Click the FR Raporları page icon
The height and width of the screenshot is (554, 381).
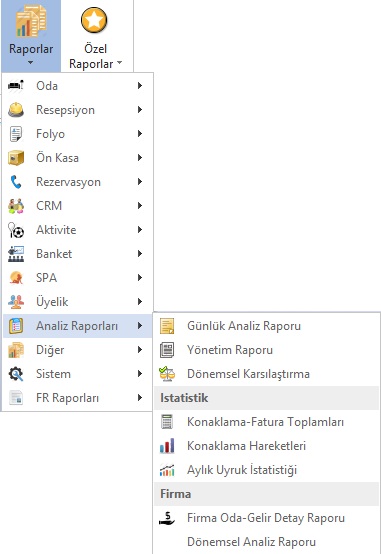(16, 398)
